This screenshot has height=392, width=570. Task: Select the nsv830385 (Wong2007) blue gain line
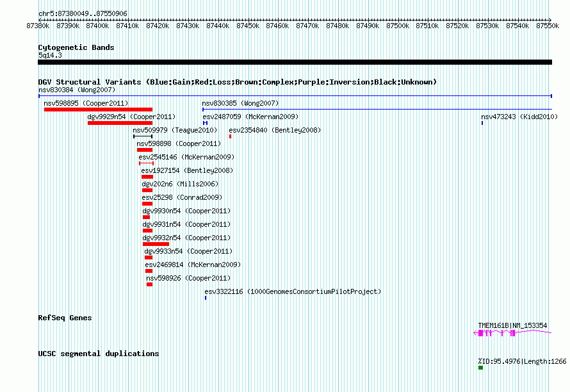[x=377, y=110]
